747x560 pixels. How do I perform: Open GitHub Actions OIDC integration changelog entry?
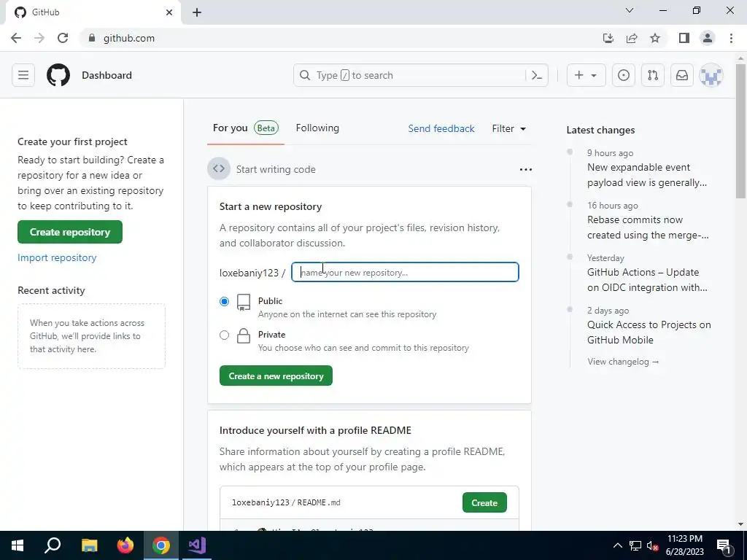[647, 279]
